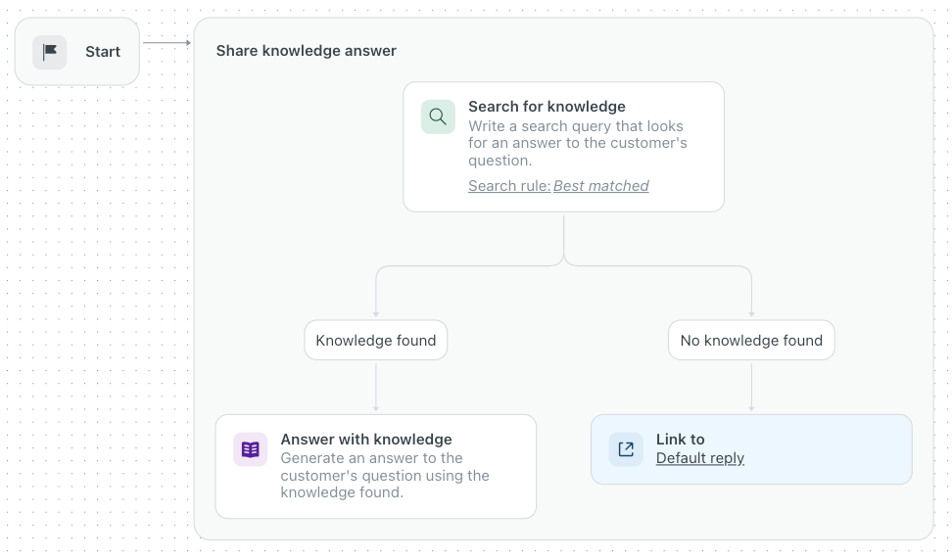Click the "Generate an answer" description text

coord(385,475)
